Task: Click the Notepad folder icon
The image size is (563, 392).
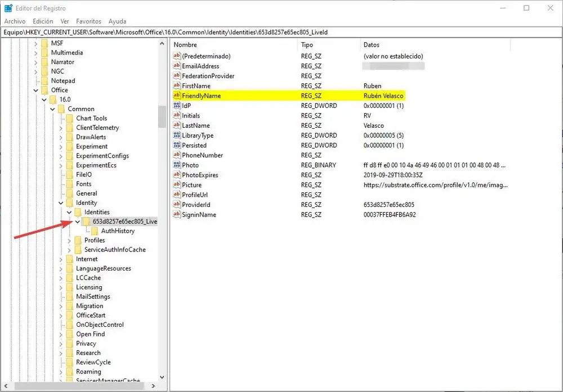Action: click(44, 80)
